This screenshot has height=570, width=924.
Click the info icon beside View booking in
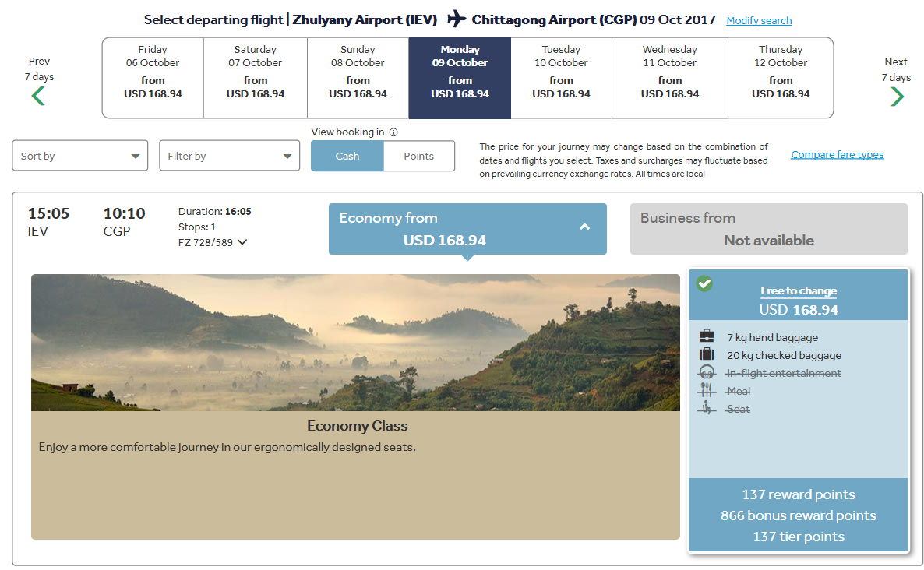coord(393,132)
